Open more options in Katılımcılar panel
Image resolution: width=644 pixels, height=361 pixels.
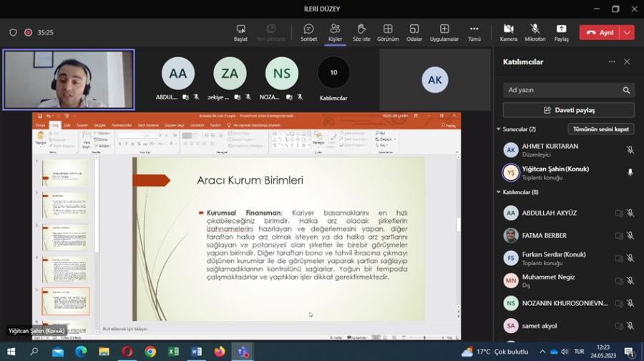(612, 62)
